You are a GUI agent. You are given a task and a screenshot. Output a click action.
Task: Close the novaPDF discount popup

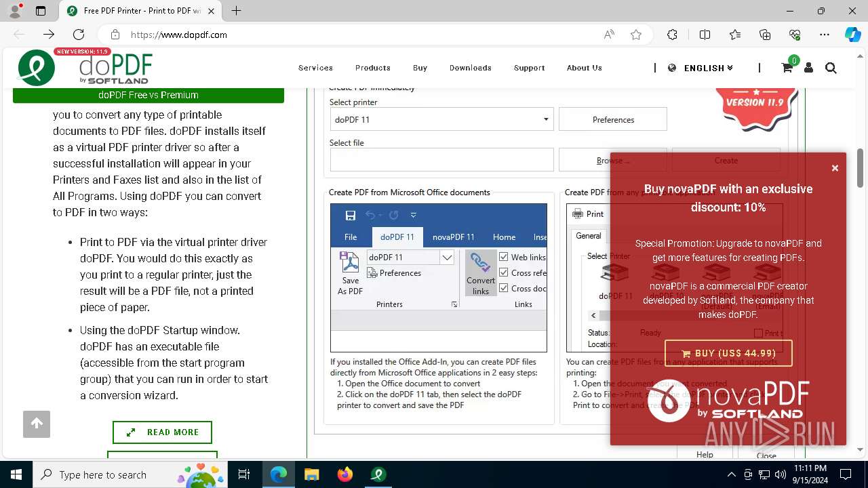[x=835, y=168]
